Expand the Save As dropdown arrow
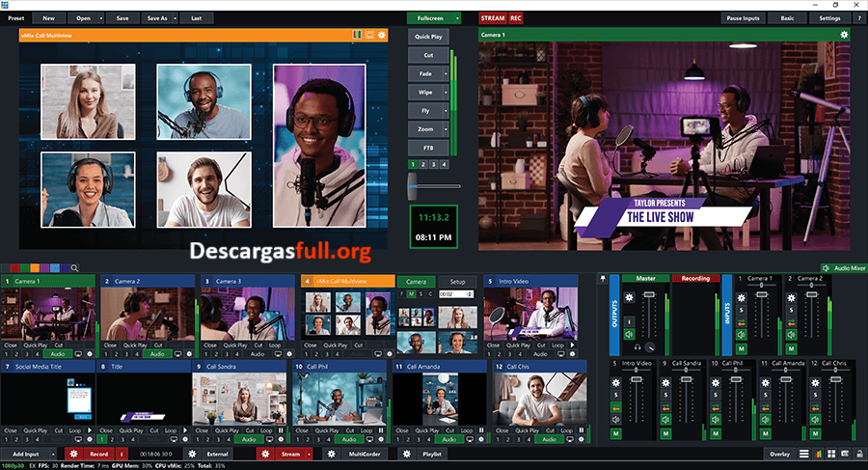The width and height of the screenshot is (868, 470). coord(175,18)
